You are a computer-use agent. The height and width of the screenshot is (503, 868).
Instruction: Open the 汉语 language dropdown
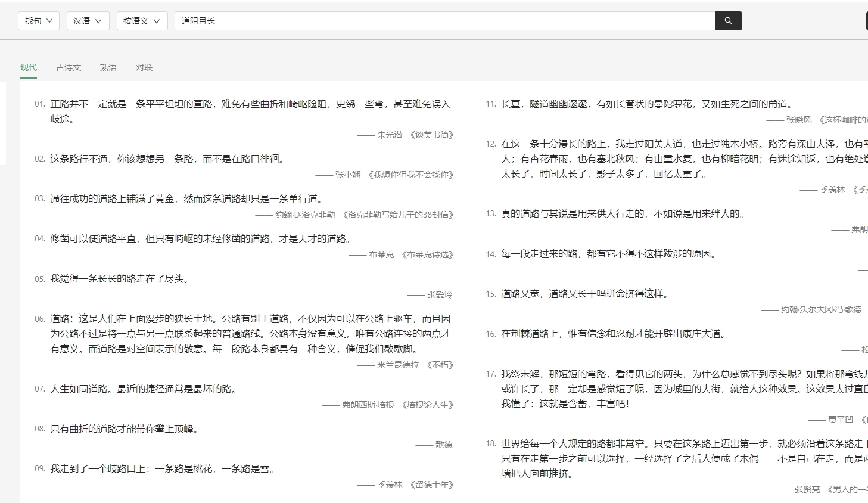click(x=88, y=21)
